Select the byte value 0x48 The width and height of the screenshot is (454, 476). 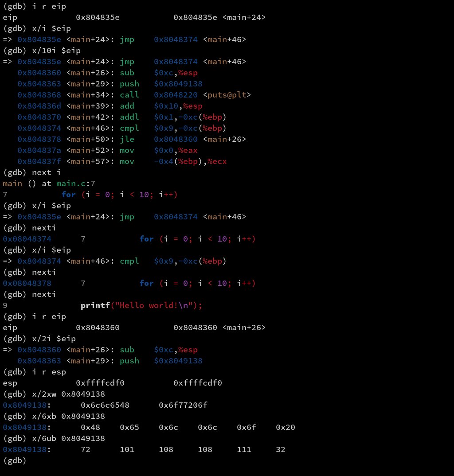click(x=90, y=427)
